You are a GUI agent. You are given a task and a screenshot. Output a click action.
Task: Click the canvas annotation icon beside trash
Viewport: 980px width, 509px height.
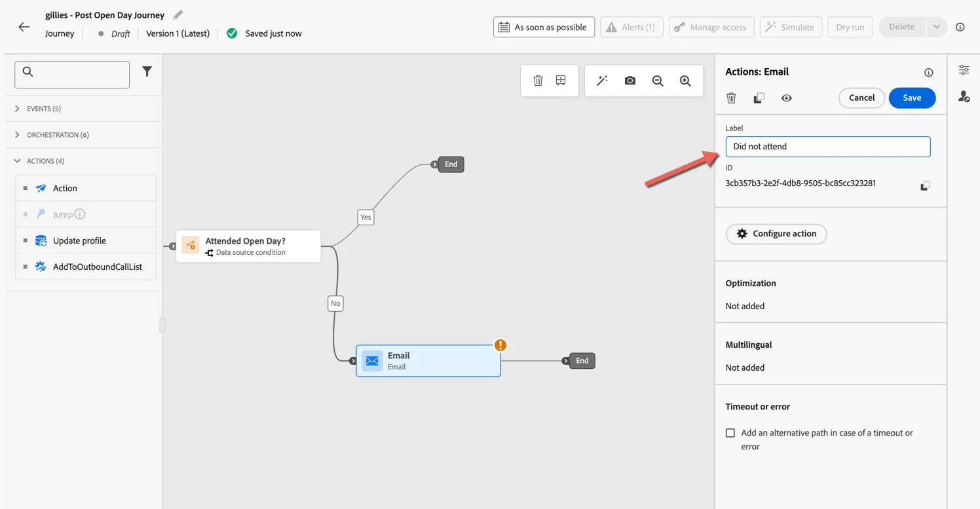[x=561, y=81]
